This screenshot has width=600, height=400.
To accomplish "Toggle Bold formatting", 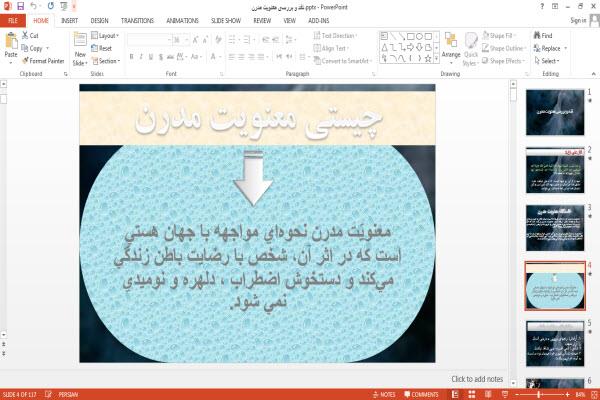I will coord(132,57).
